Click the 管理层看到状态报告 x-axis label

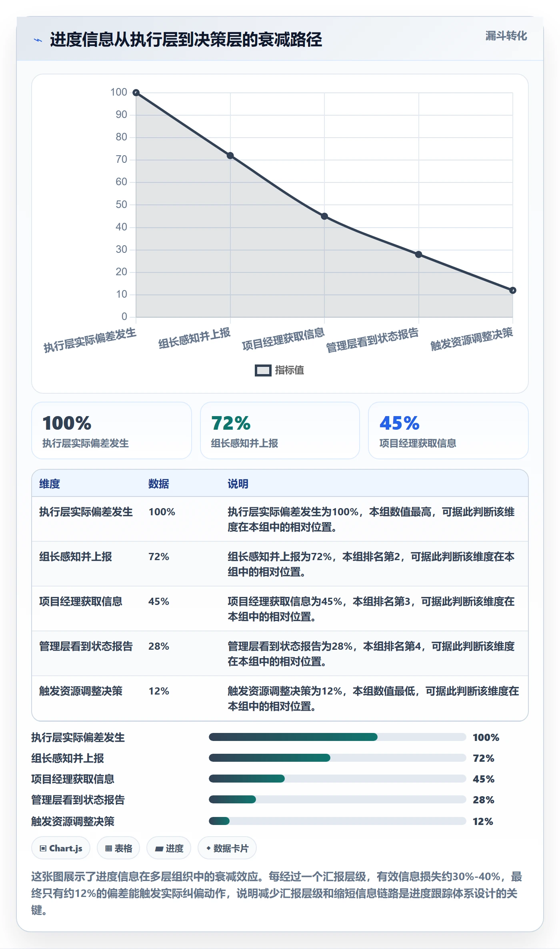pos(372,340)
